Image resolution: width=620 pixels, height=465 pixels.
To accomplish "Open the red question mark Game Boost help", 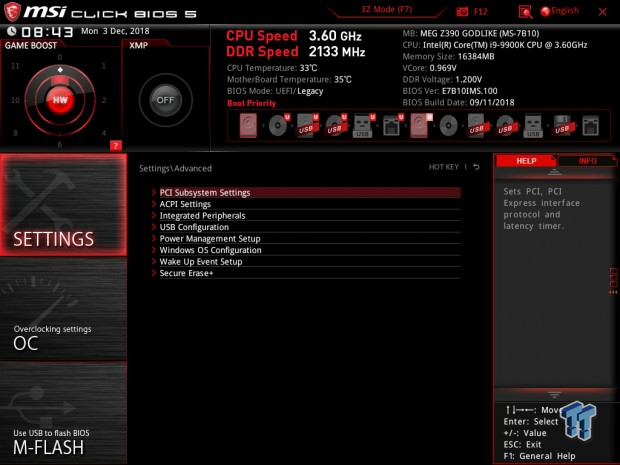I will pos(115,146).
